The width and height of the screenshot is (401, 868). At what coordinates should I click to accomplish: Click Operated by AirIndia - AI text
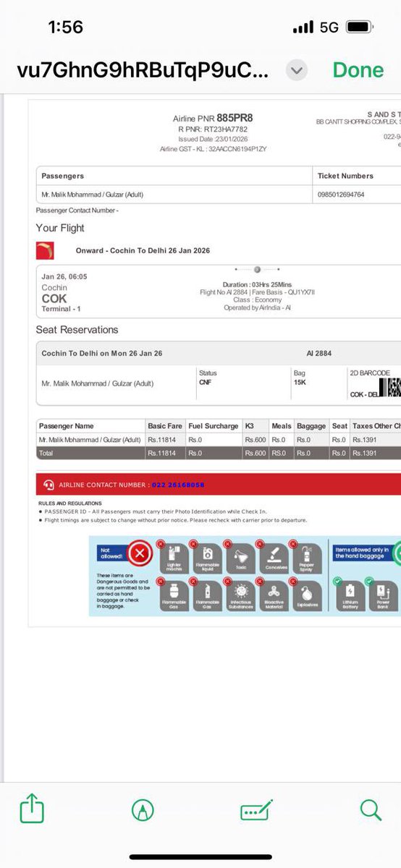pos(257,308)
